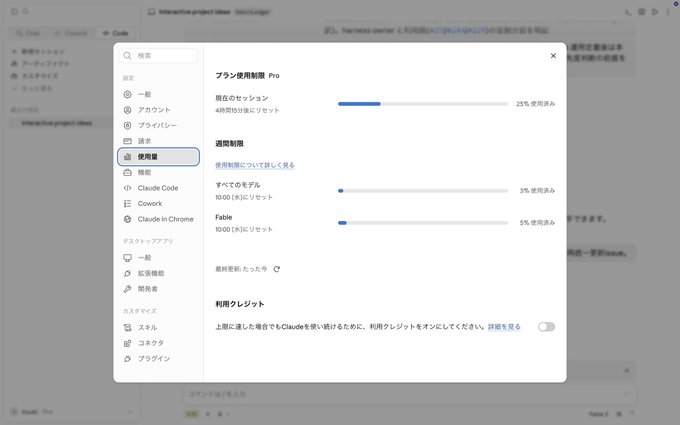Click the 現在のセッション usage bar
Image resolution: width=680 pixels, height=425 pixels.
point(423,104)
